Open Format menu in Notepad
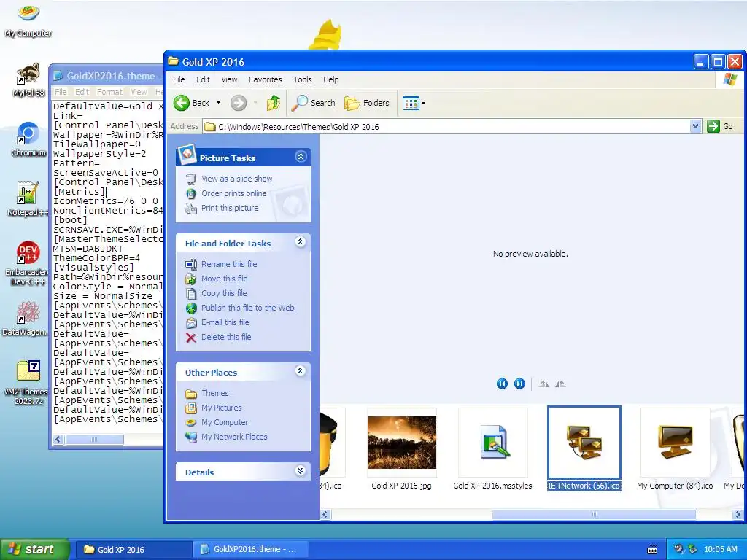The height and width of the screenshot is (560, 747). click(109, 92)
